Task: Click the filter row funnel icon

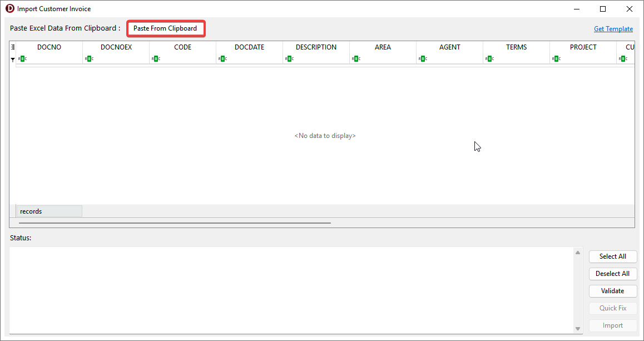Action: click(13, 59)
